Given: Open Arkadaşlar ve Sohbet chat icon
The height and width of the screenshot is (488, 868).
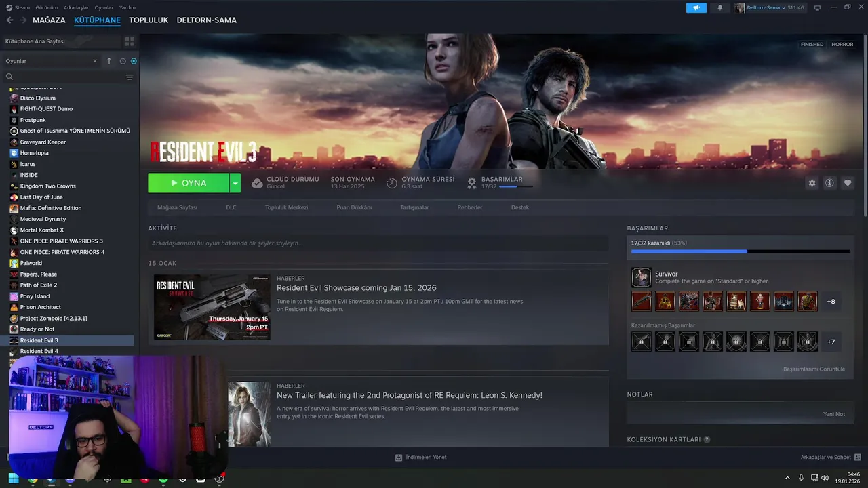Looking at the screenshot, I should pos(858,457).
